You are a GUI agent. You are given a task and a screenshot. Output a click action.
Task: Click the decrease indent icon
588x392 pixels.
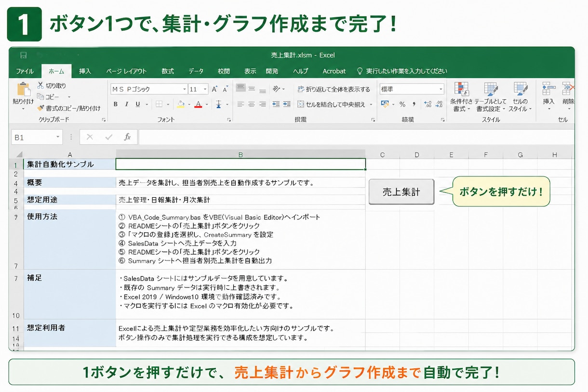tap(276, 104)
